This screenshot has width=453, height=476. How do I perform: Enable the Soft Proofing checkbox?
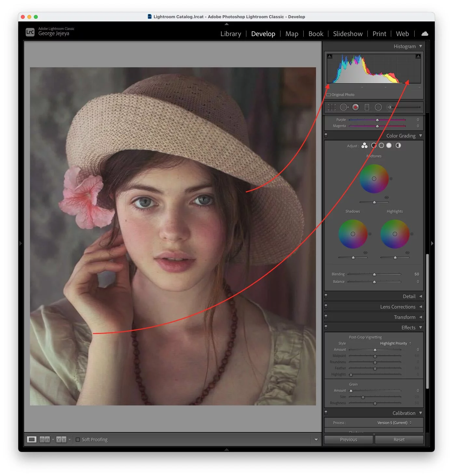(x=78, y=439)
